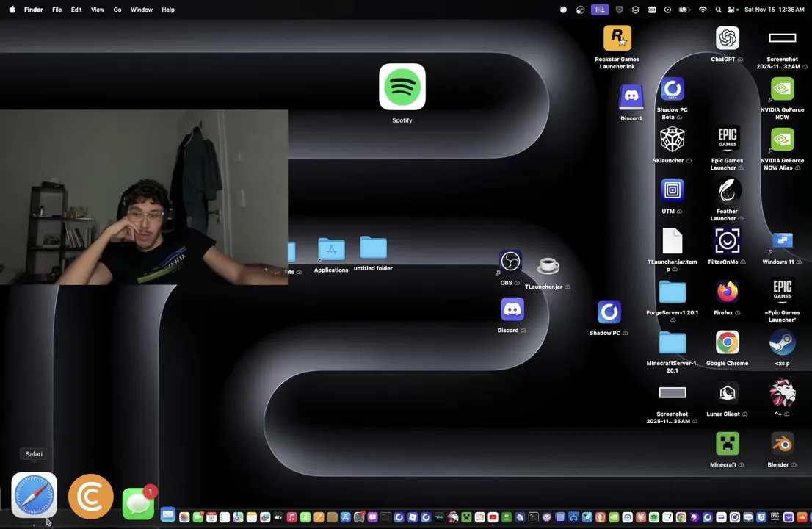Open the NVIDIA GeForce NOW Alias icon
812x529 pixels.
tap(782, 140)
